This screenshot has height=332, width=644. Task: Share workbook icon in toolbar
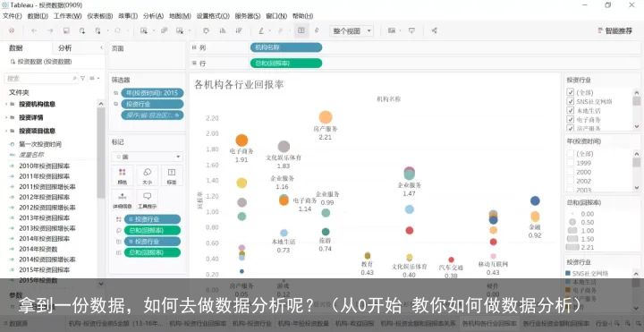tap(434, 30)
